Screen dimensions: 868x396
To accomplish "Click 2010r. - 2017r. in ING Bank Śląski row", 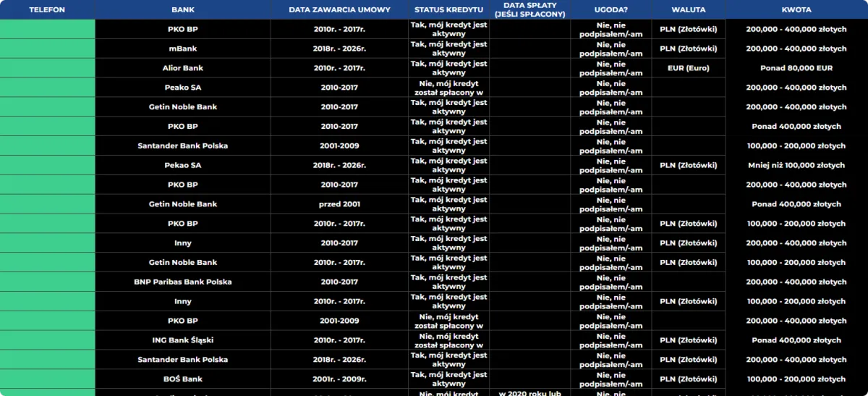I will [x=339, y=340].
